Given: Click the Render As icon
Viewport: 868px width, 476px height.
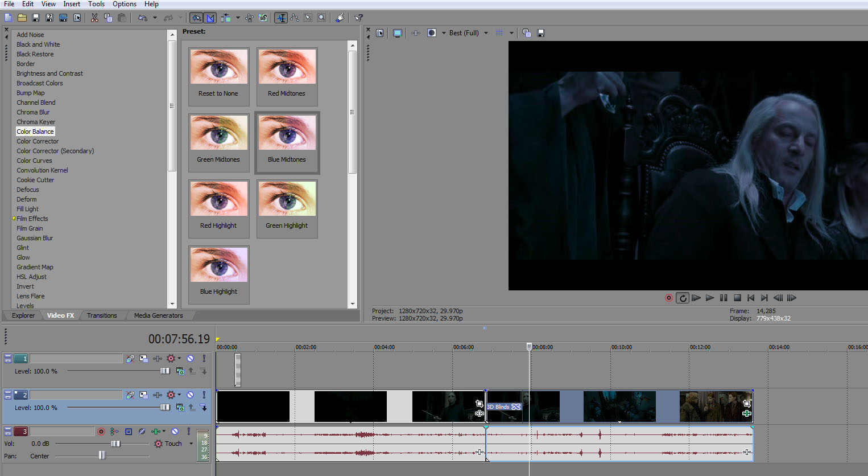Looking at the screenshot, I should [x=63, y=18].
